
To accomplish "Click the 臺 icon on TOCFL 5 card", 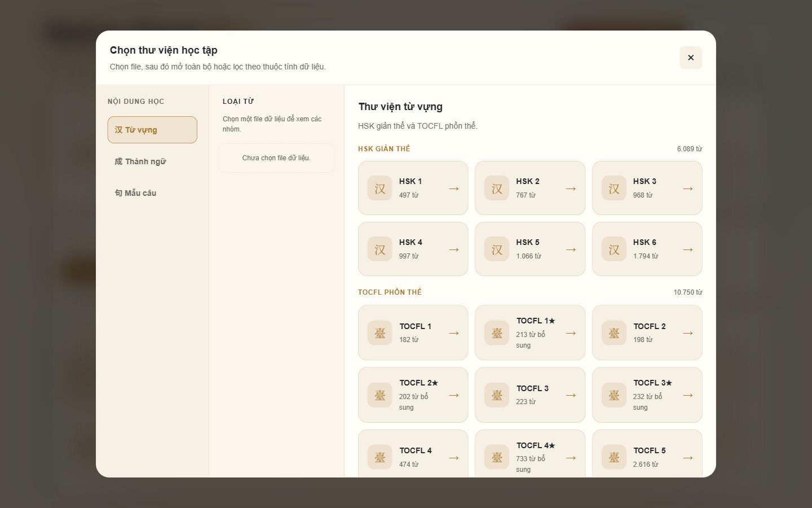I will [614, 457].
